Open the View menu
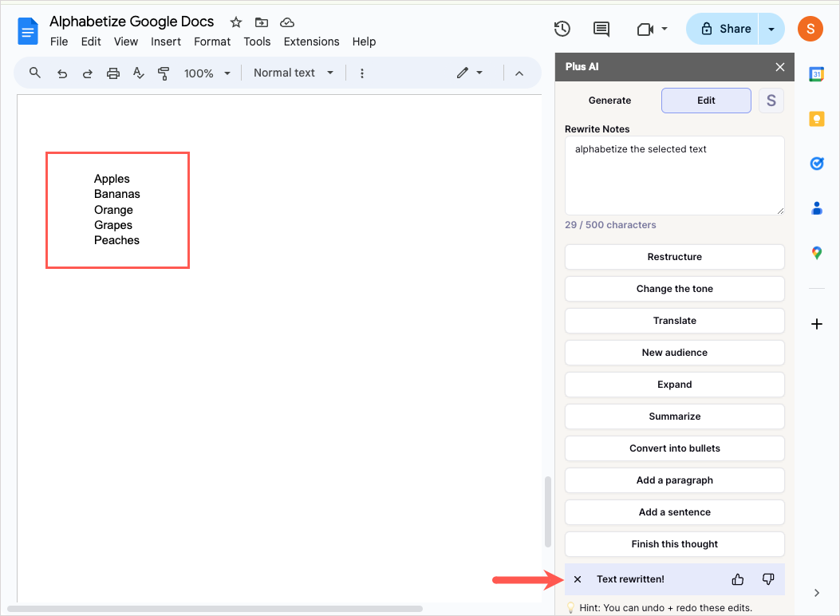840x616 pixels. click(x=126, y=41)
